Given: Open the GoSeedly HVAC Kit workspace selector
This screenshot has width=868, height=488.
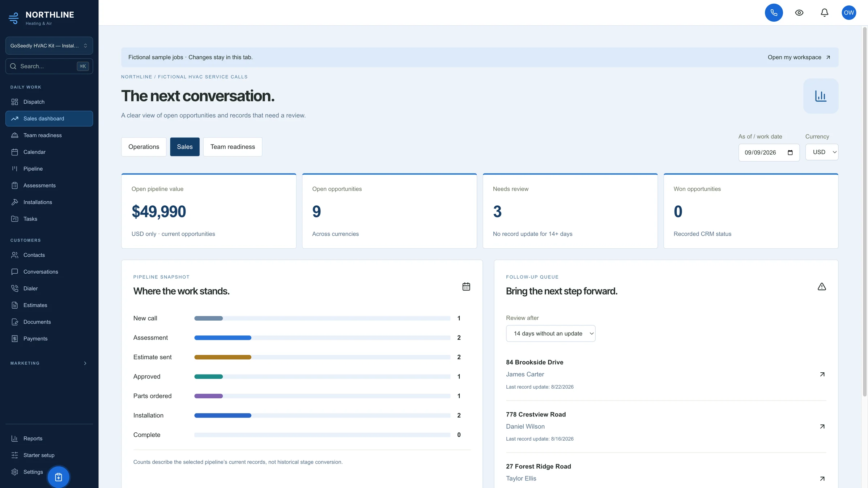Looking at the screenshot, I should click(49, 46).
